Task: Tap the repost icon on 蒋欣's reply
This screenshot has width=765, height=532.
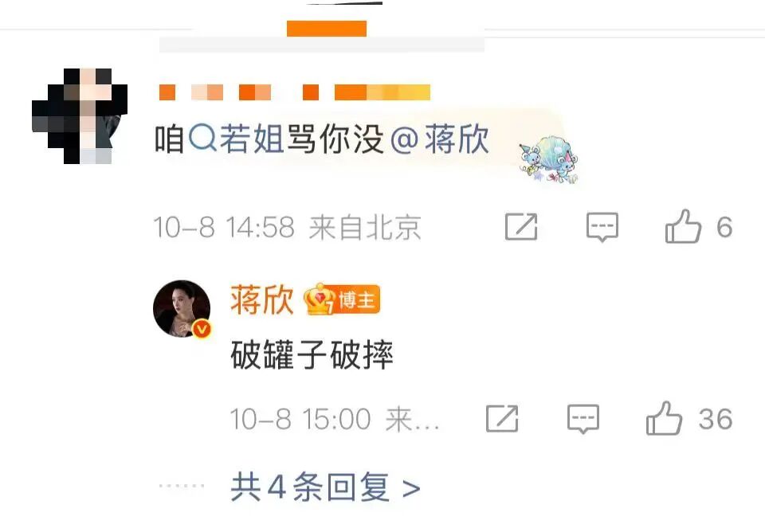Action: (x=502, y=418)
